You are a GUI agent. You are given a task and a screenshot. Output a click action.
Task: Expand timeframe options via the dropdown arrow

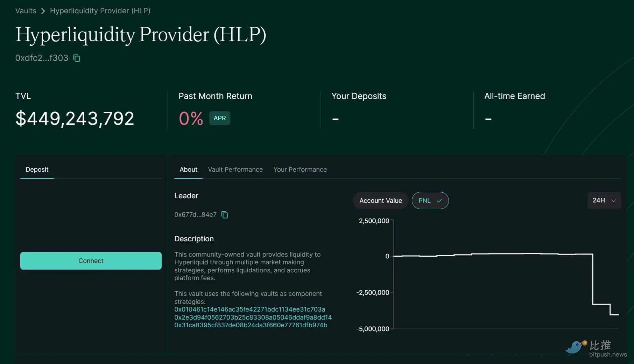613,201
